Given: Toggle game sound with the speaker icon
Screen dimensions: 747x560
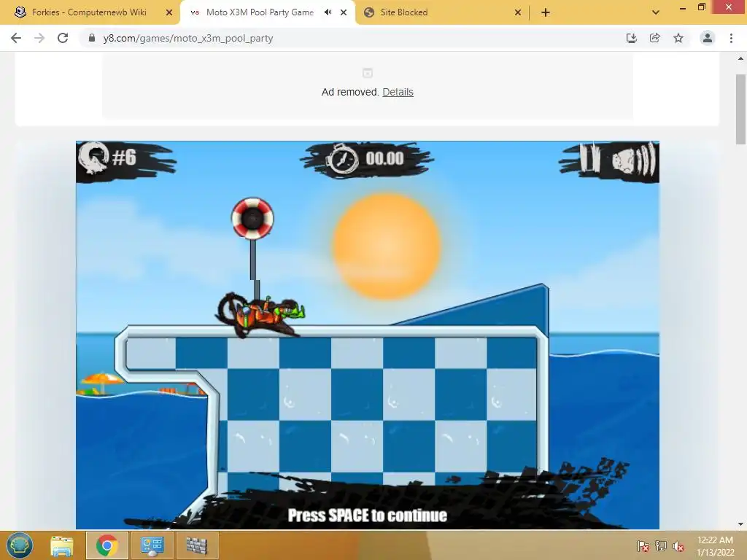Looking at the screenshot, I should point(634,158).
